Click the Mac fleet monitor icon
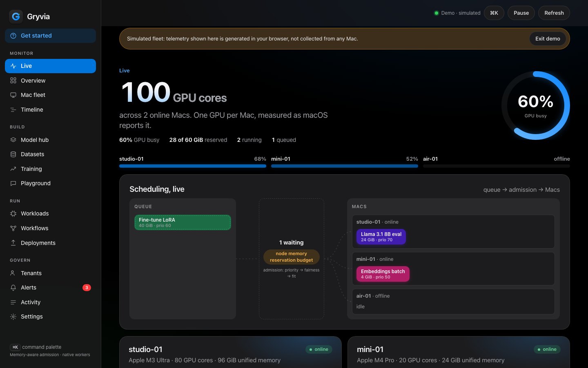This screenshot has width=588, height=368. [13, 95]
